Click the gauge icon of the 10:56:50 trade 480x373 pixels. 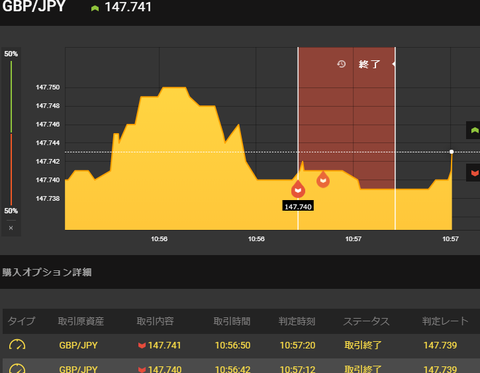(x=17, y=345)
